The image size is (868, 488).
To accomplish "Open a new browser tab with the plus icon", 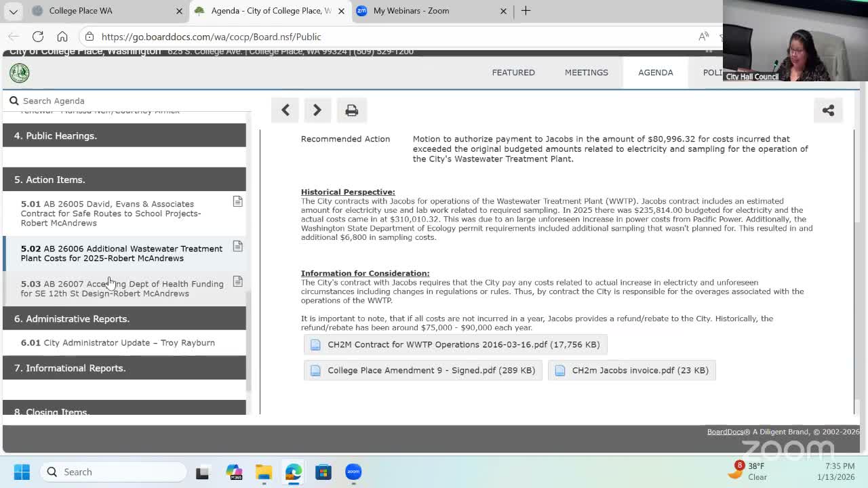I will 526,11.
